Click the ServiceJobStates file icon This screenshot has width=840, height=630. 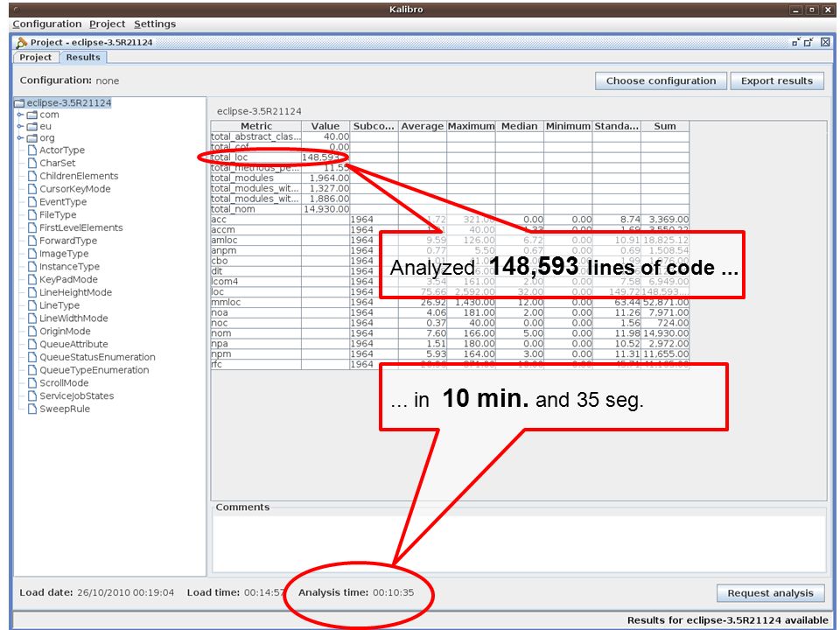(x=32, y=395)
